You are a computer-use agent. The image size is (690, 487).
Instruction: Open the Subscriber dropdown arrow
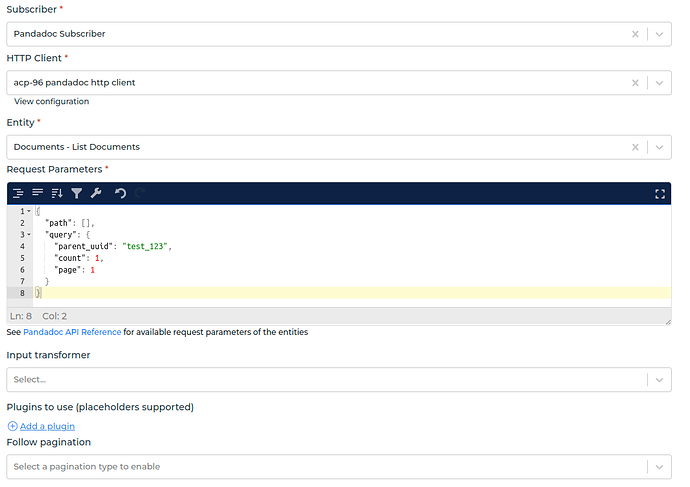click(659, 34)
